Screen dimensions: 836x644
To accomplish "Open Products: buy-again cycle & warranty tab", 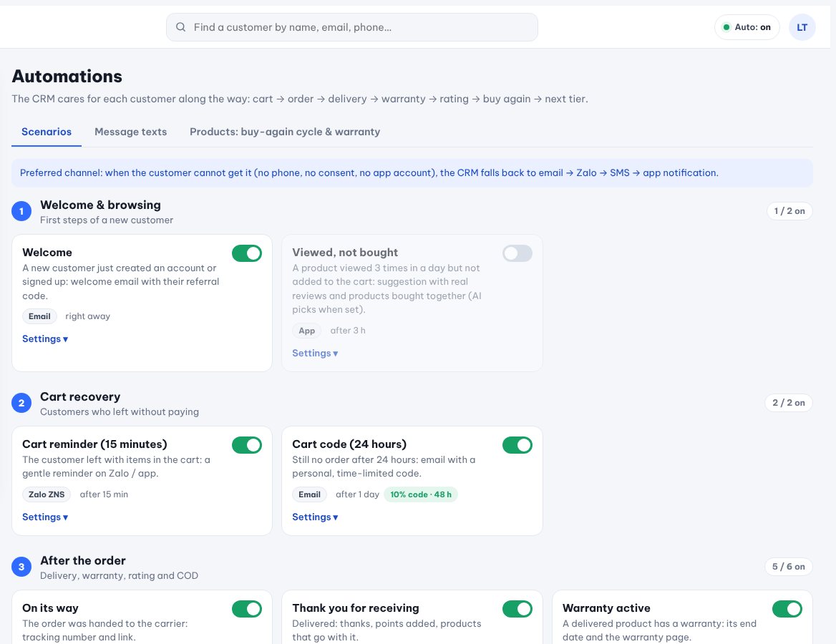I will tap(285, 132).
